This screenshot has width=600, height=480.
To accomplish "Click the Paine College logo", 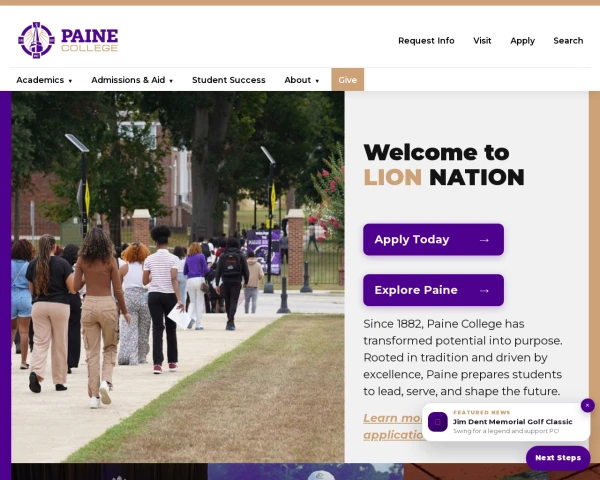I will pos(68,40).
